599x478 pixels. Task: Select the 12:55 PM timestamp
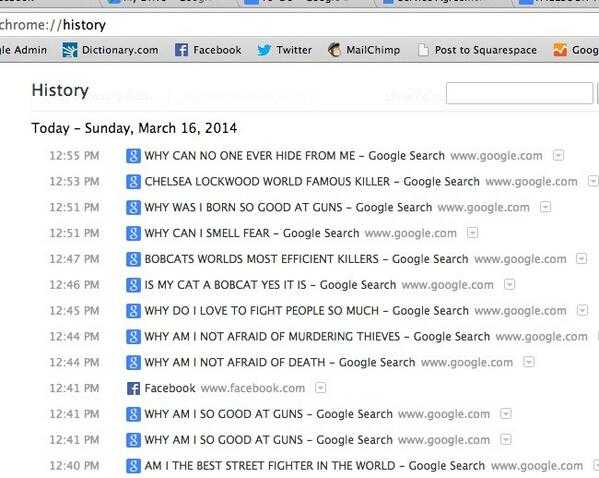74,156
